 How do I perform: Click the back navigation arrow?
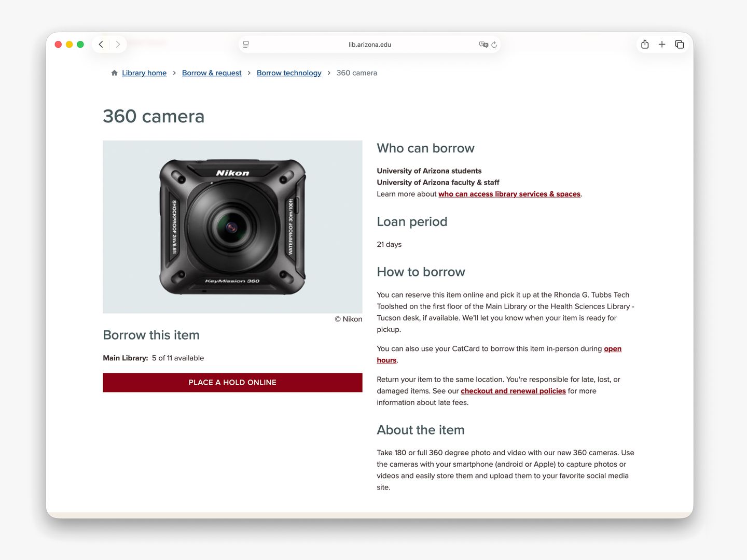tap(101, 44)
